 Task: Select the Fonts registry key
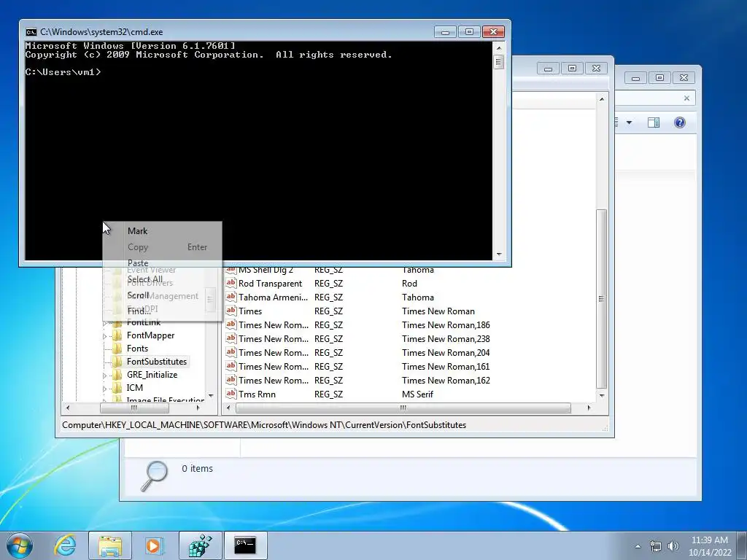[137, 348]
